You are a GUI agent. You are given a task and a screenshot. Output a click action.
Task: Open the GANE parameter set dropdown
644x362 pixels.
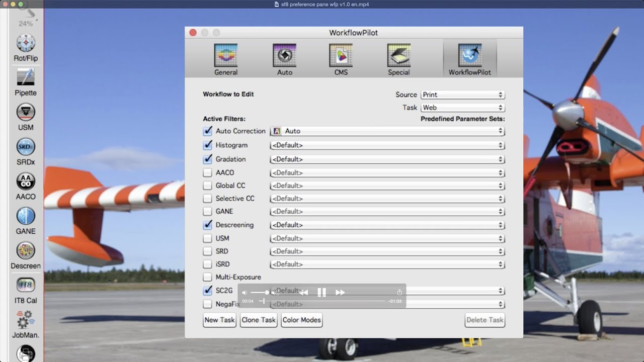click(x=387, y=212)
